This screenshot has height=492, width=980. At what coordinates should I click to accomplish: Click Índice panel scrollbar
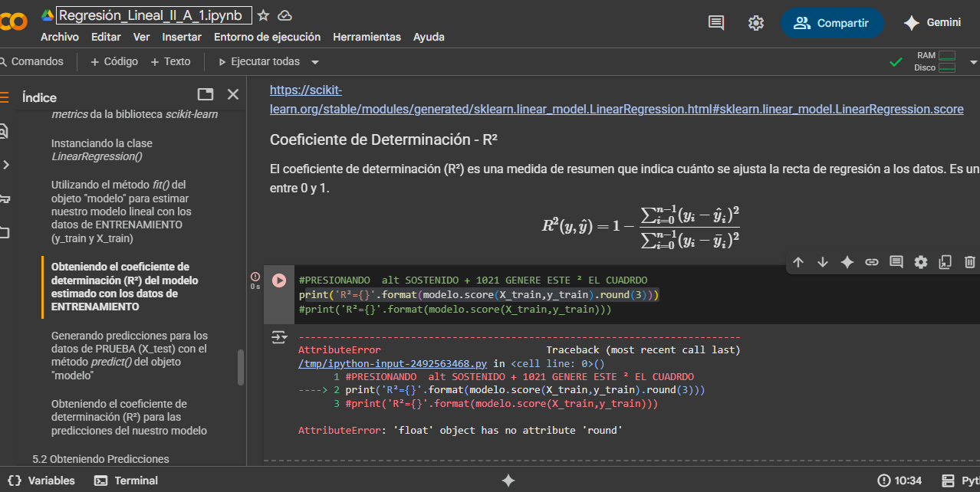[241, 368]
